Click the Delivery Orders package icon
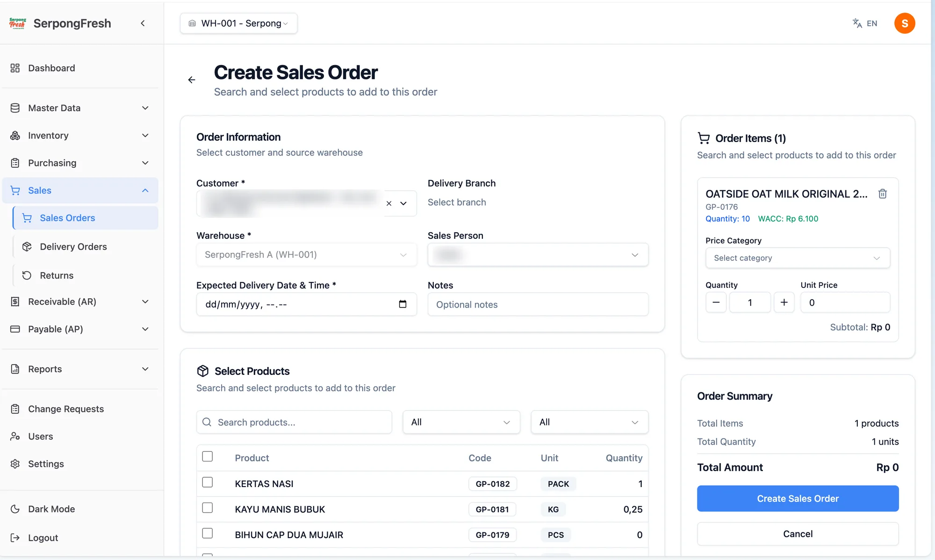Screen dimensions: 935x560 (x=27, y=247)
